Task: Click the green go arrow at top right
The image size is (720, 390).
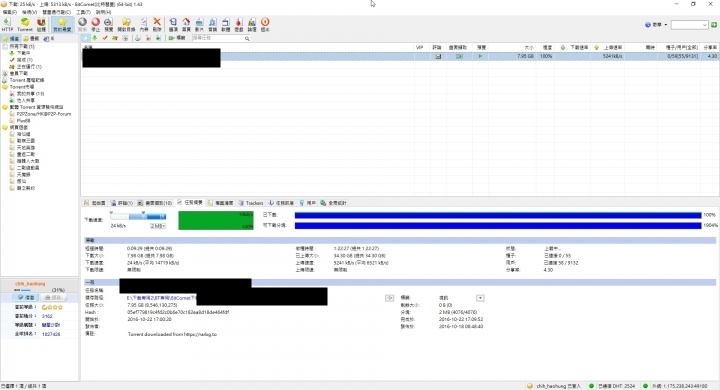Action: [x=714, y=25]
